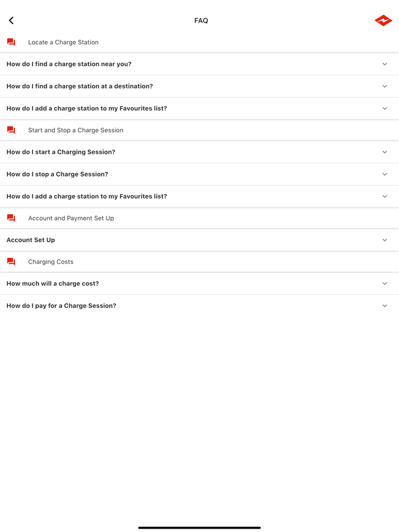Expand chevron for 'How much will a charge cost?'

click(385, 284)
